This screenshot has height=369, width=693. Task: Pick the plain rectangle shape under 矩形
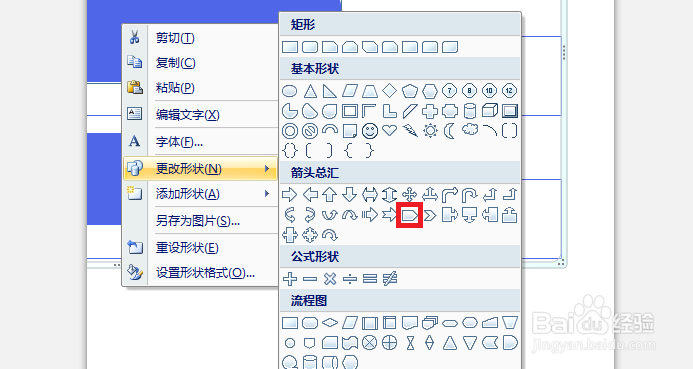290,47
